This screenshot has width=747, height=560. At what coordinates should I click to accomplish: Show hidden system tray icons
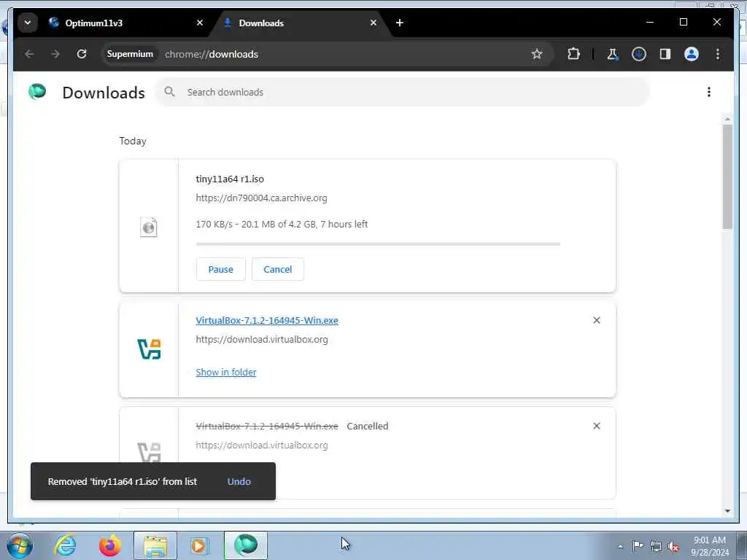pos(620,546)
